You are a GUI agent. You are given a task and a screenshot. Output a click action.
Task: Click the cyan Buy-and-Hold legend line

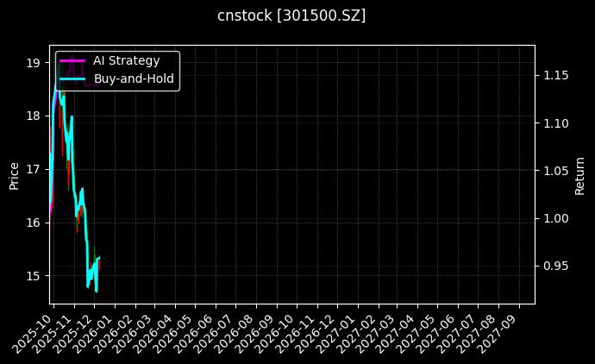click(73, 79)
